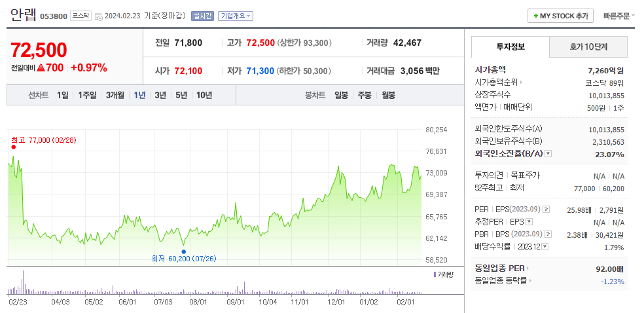644x313 pixels.
Task: Click the -1.23% 동일업종 등락률 value
Action: (x=612, y=282)
